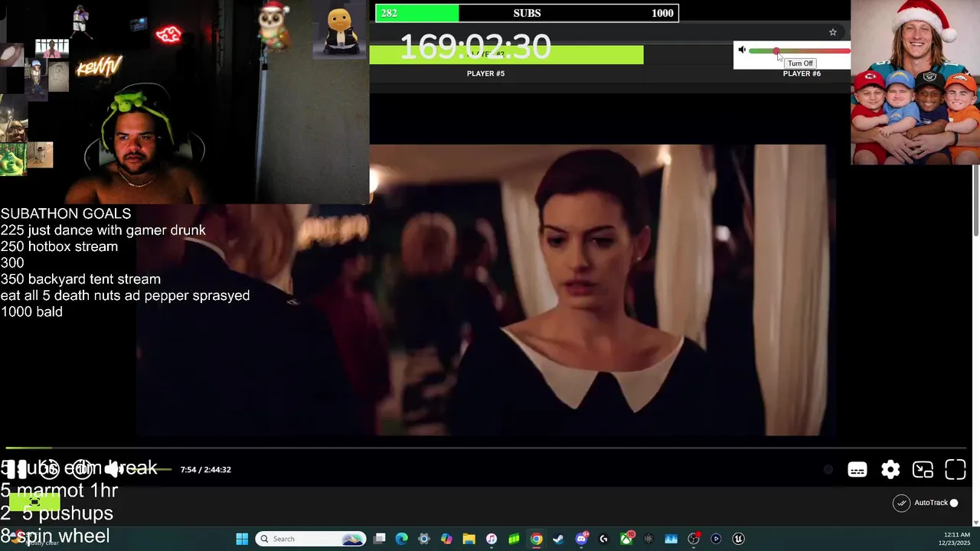Click the 7:54 / 2:44:32 time display
This screenshot has height=551, width=980.
[205, 470]
